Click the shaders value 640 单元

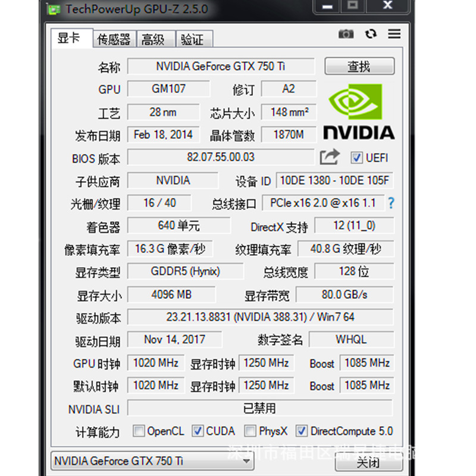point(179,226)
